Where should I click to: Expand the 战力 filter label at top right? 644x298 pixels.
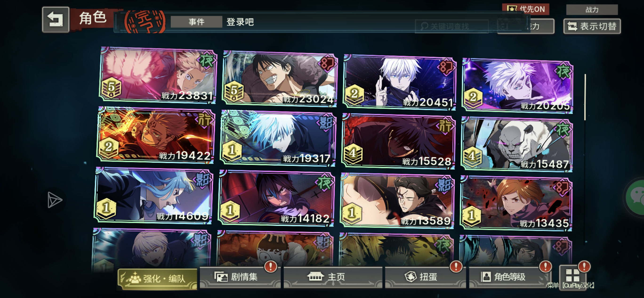click(592, 9)
